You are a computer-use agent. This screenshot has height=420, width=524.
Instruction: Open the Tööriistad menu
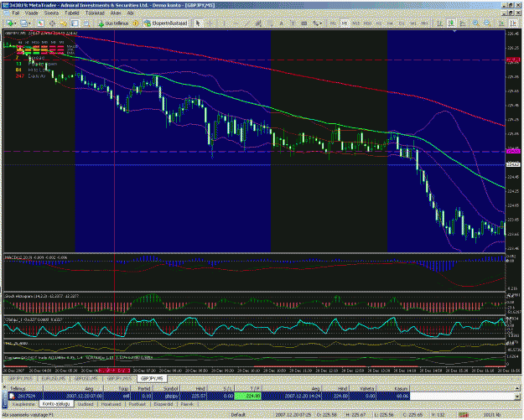coord(95,13)
